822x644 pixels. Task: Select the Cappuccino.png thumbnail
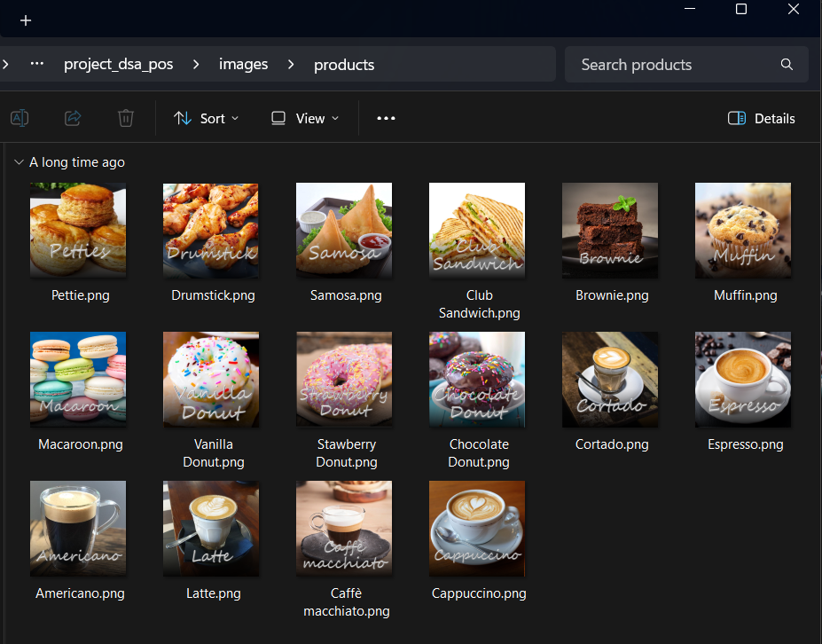pyautogui.click(x=477, y=528)
